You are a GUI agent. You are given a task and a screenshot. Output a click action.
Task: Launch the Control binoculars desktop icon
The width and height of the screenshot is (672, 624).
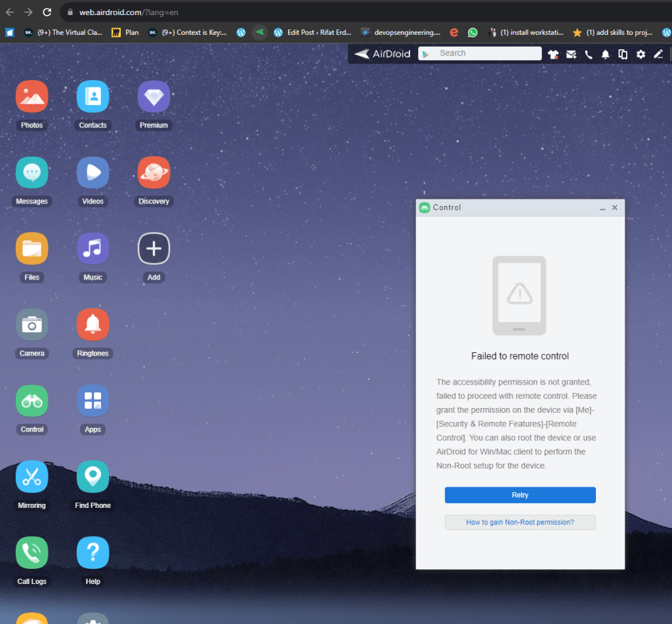pos(31,401)
